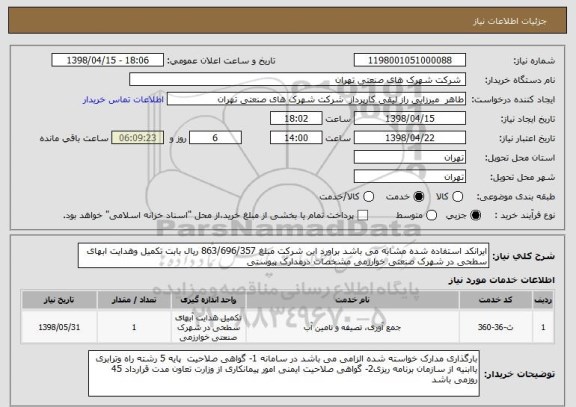The width and height of the screenshot is (576, 407).
Task: Open اطلاعات تماس خریدار link
Action: (x=123, y=100)
